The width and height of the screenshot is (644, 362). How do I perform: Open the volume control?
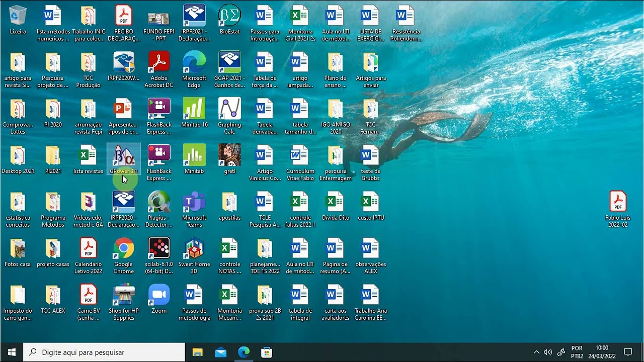point(548,352)
